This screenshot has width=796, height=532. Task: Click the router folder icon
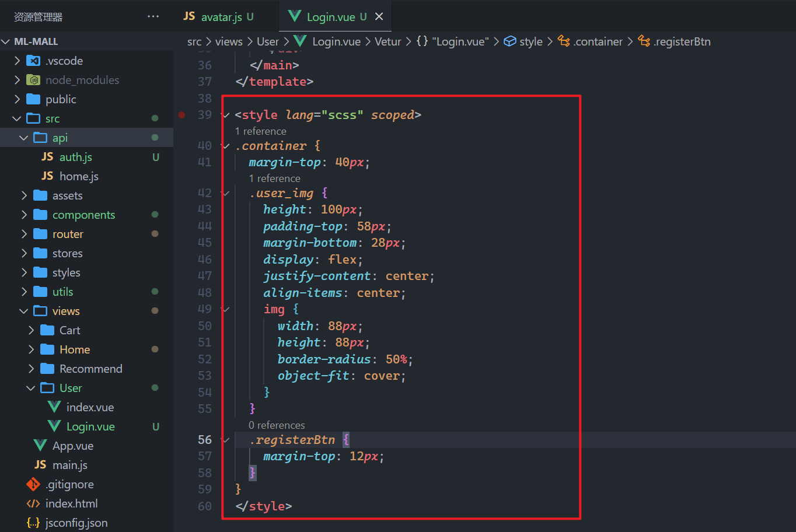click(41, 234)
